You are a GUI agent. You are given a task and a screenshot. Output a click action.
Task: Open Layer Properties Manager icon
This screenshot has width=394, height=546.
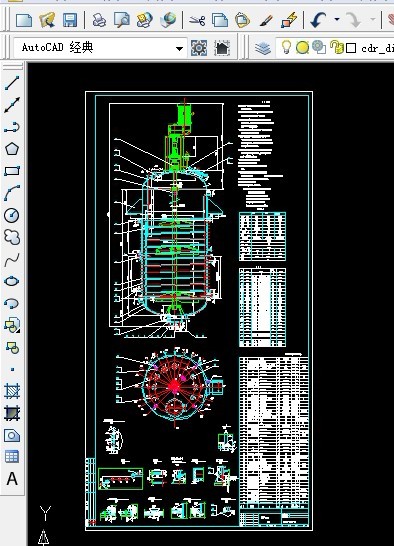(x=263, y=48)
